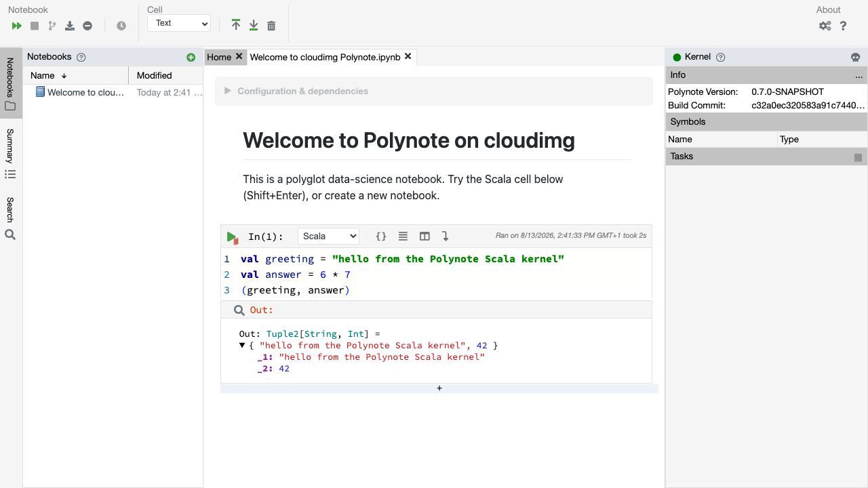Screen dimensions: 868x488
Task: Collapse the Tasks section header
Action: click(x=766, y=157)
